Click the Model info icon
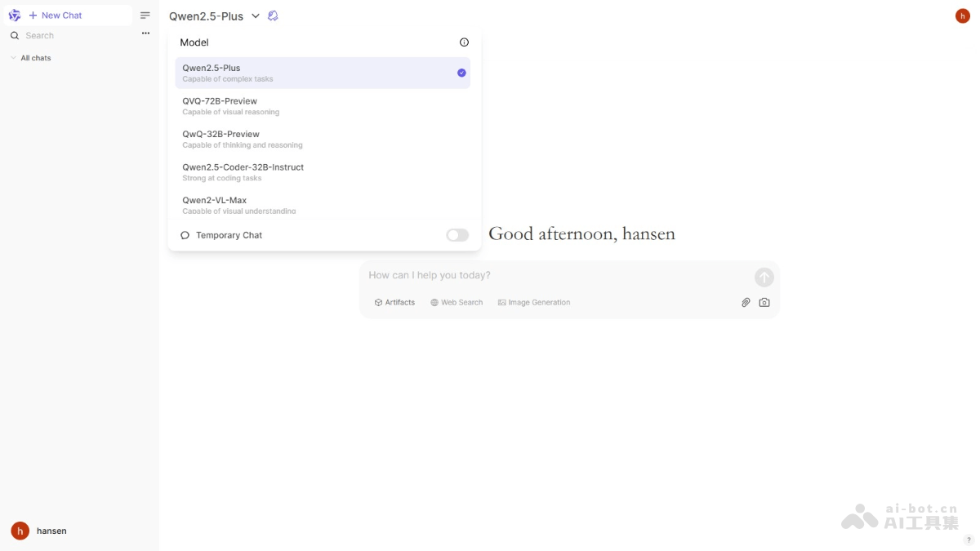Viewport: 980px width, 551px height. (464, 42)
